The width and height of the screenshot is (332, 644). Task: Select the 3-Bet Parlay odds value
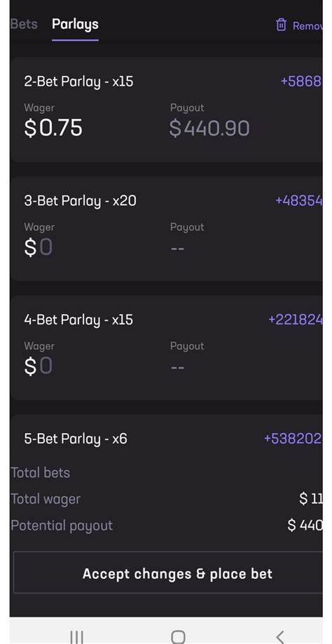299,200
